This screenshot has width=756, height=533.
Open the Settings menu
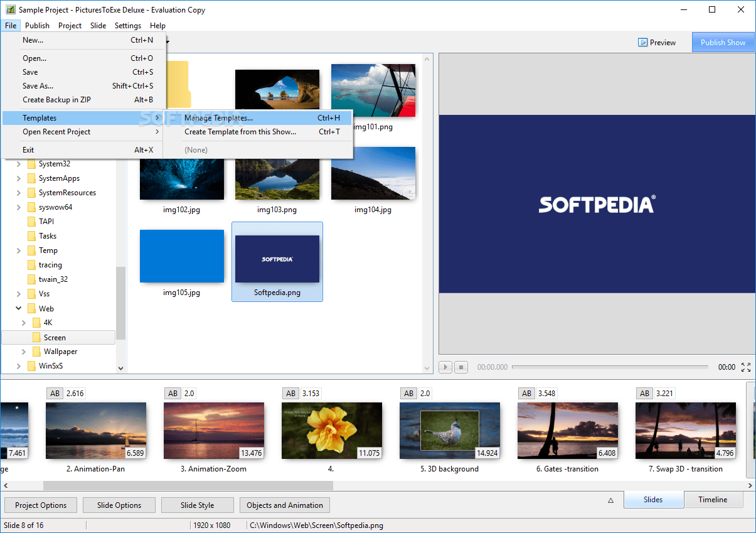(x=128, y=26)
